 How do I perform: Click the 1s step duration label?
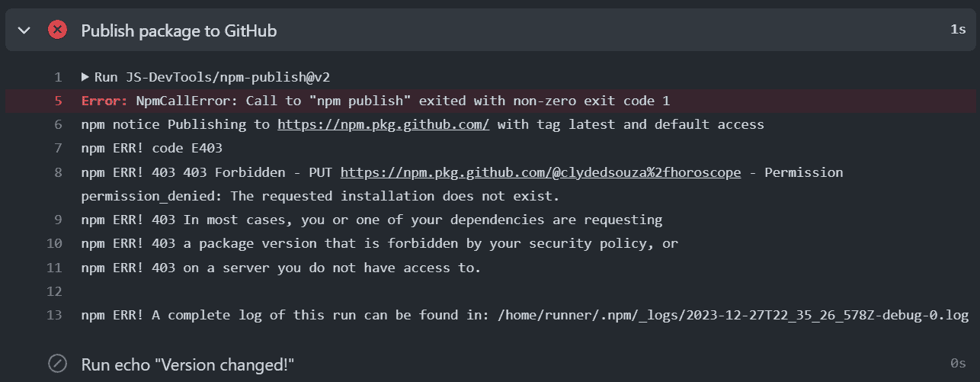958,30
